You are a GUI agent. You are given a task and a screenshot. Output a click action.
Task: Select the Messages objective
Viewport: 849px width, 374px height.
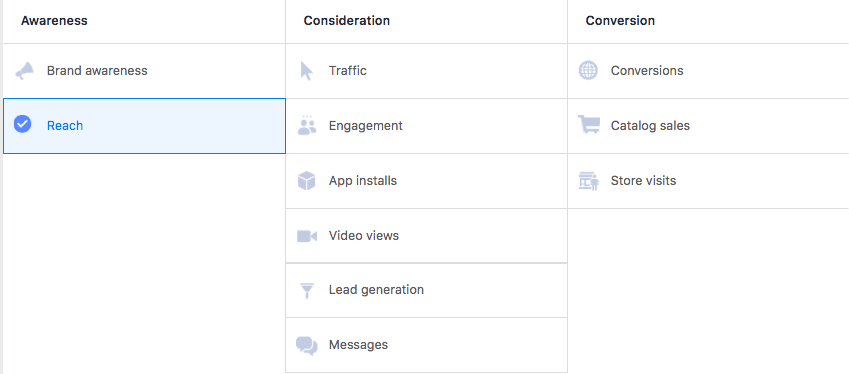click(x=427, y=345)
